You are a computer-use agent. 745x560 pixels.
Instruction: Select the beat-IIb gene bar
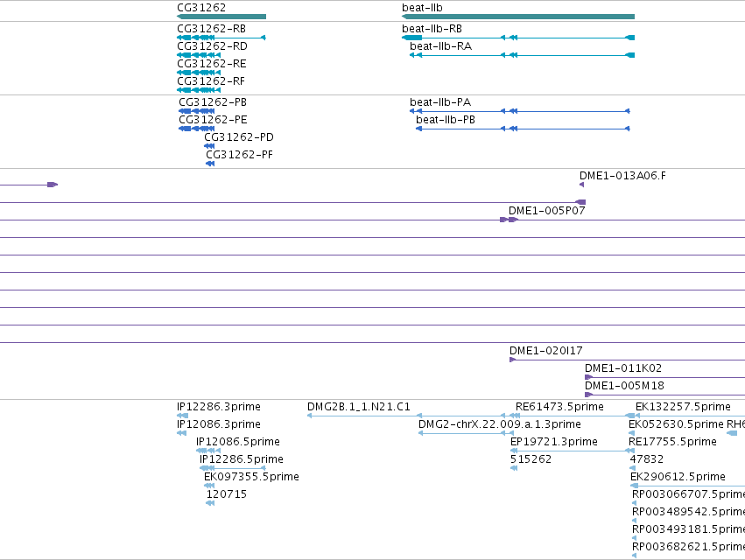[518, 17]
